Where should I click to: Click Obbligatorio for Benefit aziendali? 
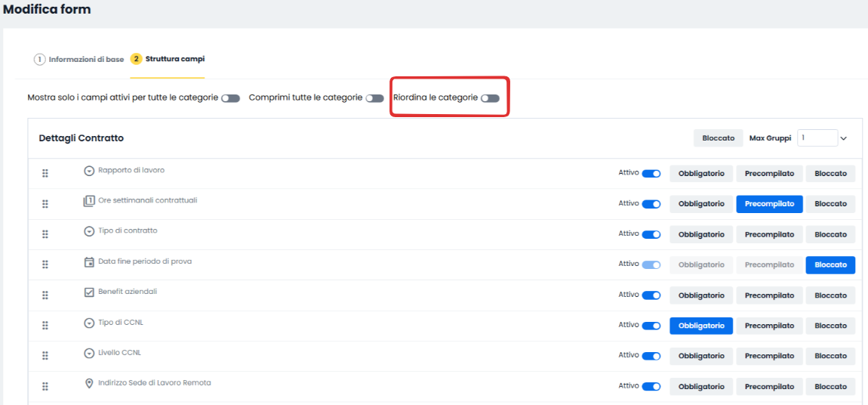[x=701, y=295]
